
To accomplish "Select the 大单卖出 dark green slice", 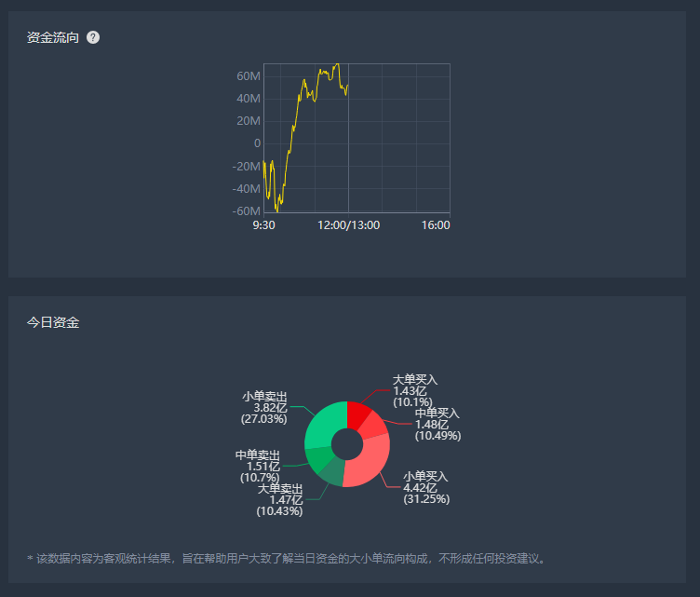I will (332, 474).
